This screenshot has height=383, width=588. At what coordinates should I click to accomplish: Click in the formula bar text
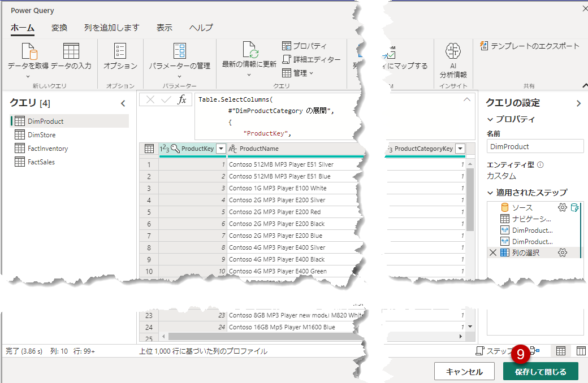(x=278, y=116)
